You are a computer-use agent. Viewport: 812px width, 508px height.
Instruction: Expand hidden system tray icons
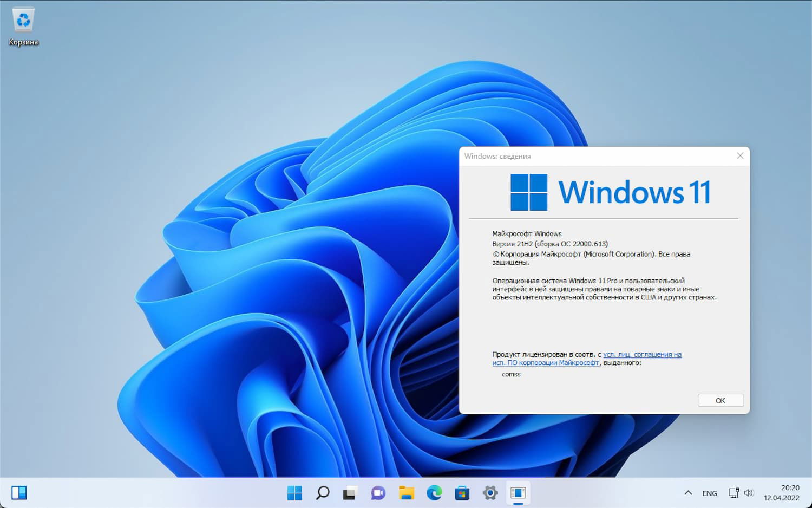688,493
